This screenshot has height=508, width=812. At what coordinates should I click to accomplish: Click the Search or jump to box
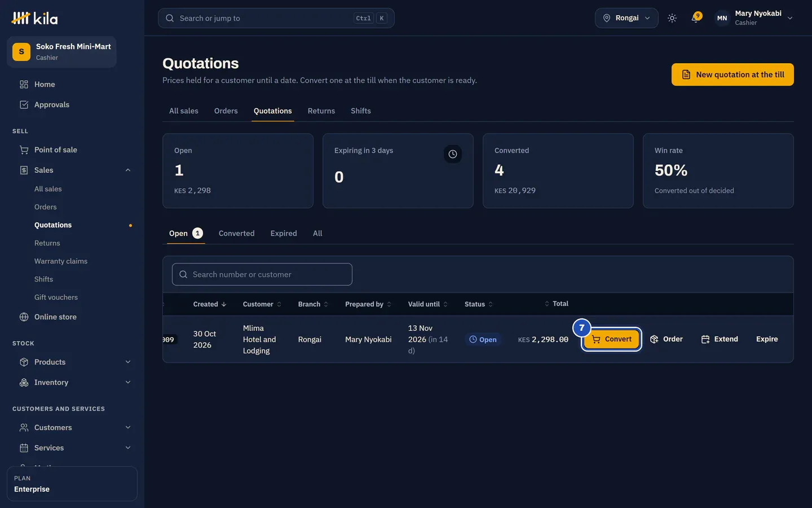click(276, 18)
